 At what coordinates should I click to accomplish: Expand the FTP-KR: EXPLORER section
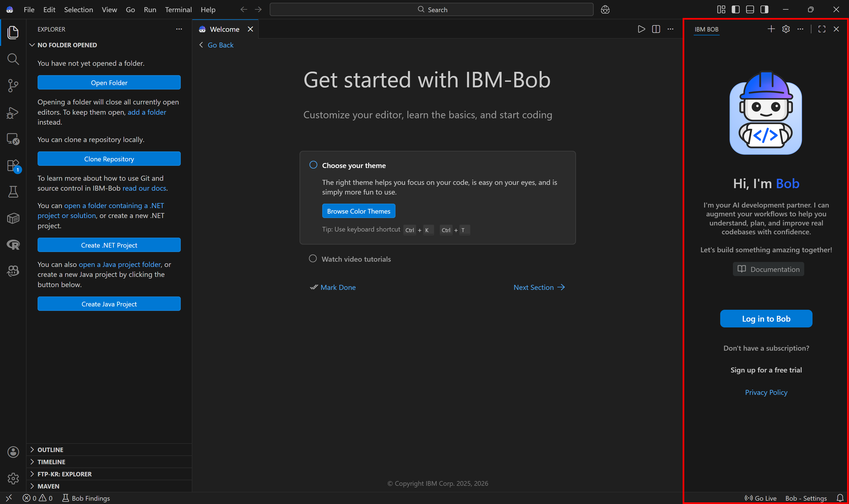click(109, 474)
